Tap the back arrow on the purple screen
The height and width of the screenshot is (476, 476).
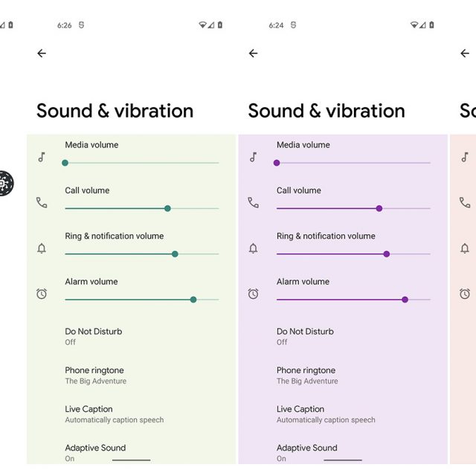coord(253,54)
